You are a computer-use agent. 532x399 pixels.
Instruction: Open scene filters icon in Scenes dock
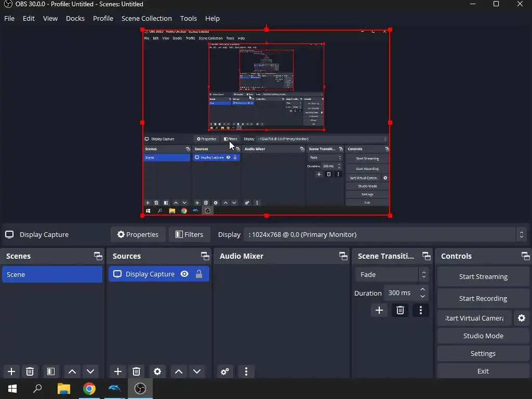point(51,371)
